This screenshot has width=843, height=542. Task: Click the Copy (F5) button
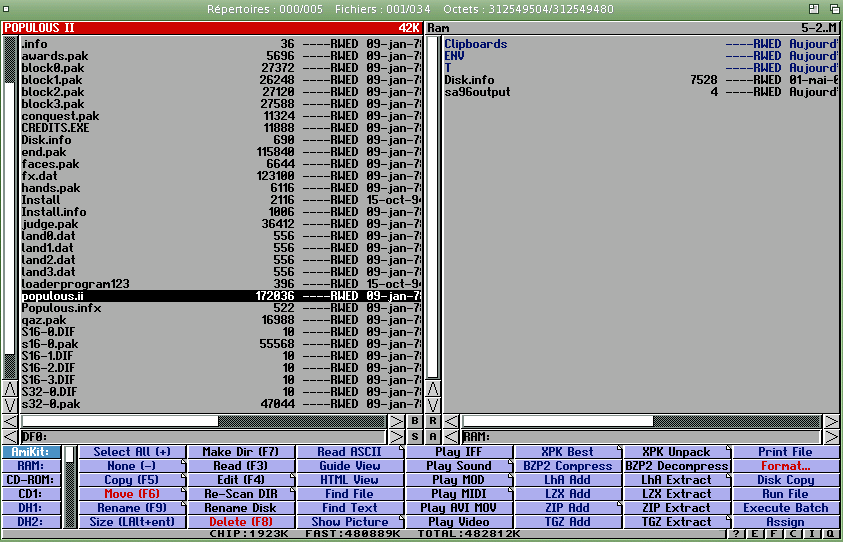tap(132, 480)
